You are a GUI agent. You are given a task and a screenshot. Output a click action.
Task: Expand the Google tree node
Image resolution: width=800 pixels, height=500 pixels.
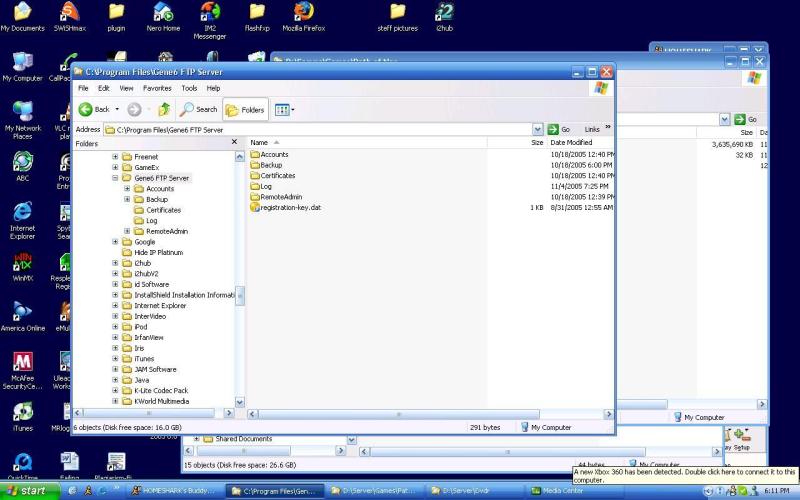click(115, 242)
